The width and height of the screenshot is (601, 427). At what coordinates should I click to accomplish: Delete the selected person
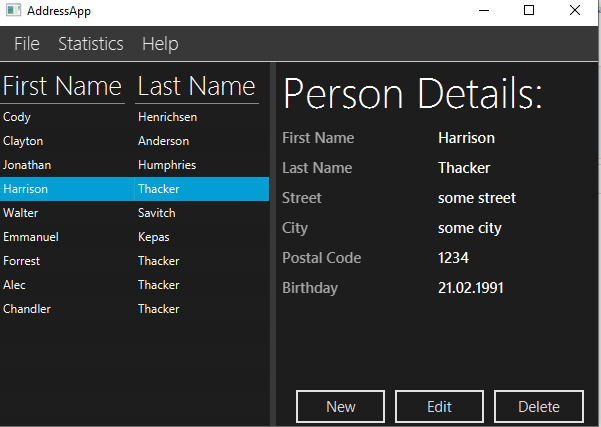point(539,406)
